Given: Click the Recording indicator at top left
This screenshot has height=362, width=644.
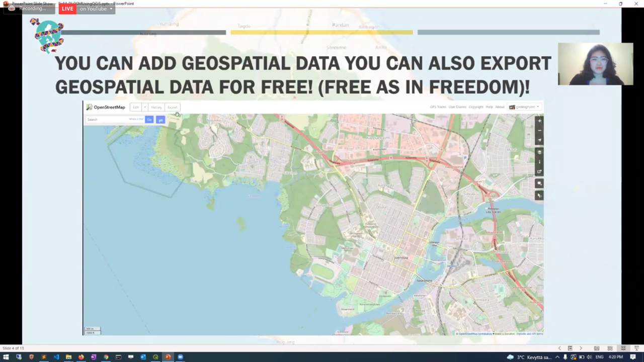Looking at the screenshot, I should [x=29, y=9].
